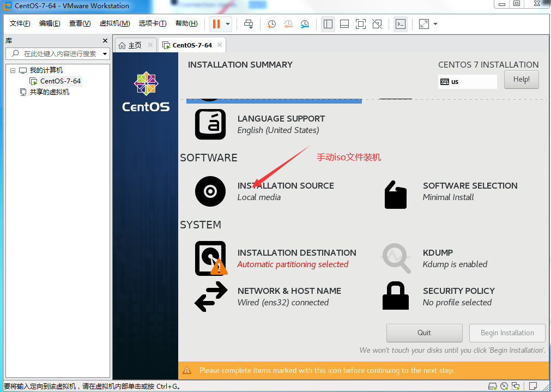
Task: Click the stretch guest display icon
Action: [x=424, y=24]
